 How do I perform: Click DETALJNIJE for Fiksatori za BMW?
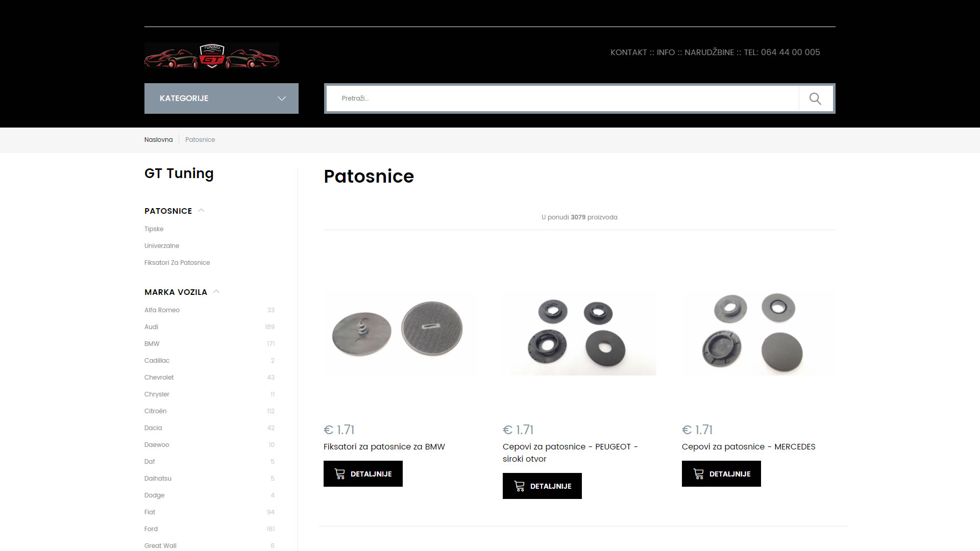363,474
